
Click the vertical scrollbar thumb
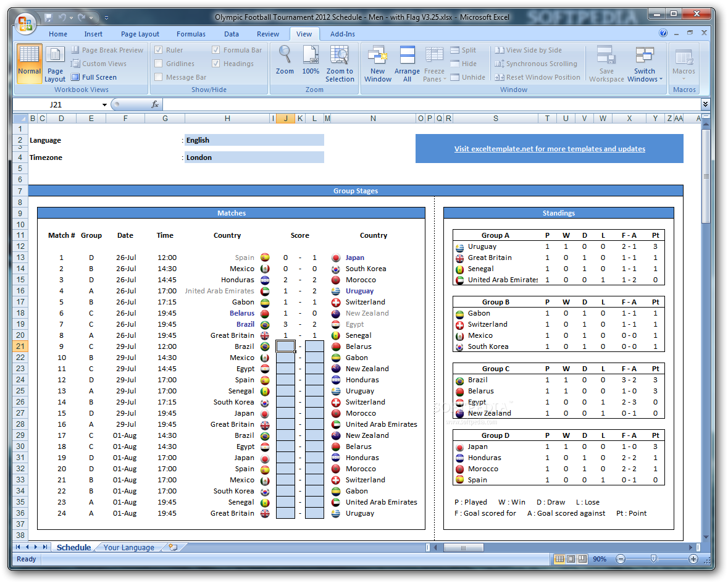[x=706, y=176]
